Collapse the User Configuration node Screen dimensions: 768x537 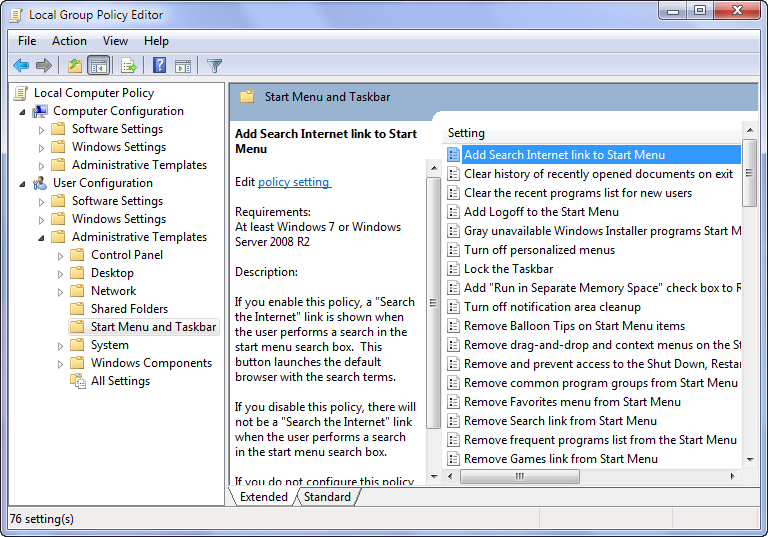(x=23, y=184)
